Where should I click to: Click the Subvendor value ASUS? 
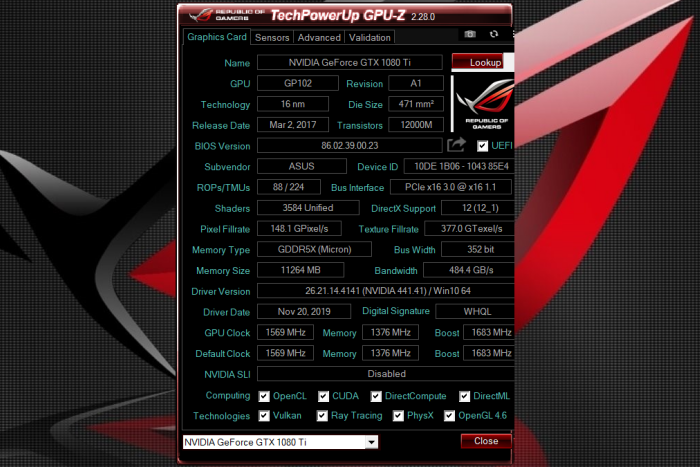click(302, 166)
